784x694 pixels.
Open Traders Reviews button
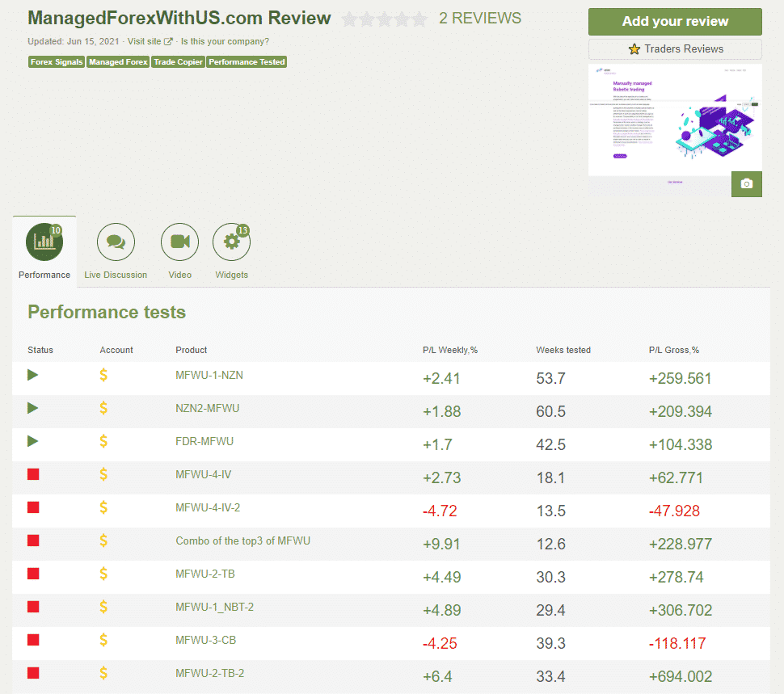tap(675, 49)
